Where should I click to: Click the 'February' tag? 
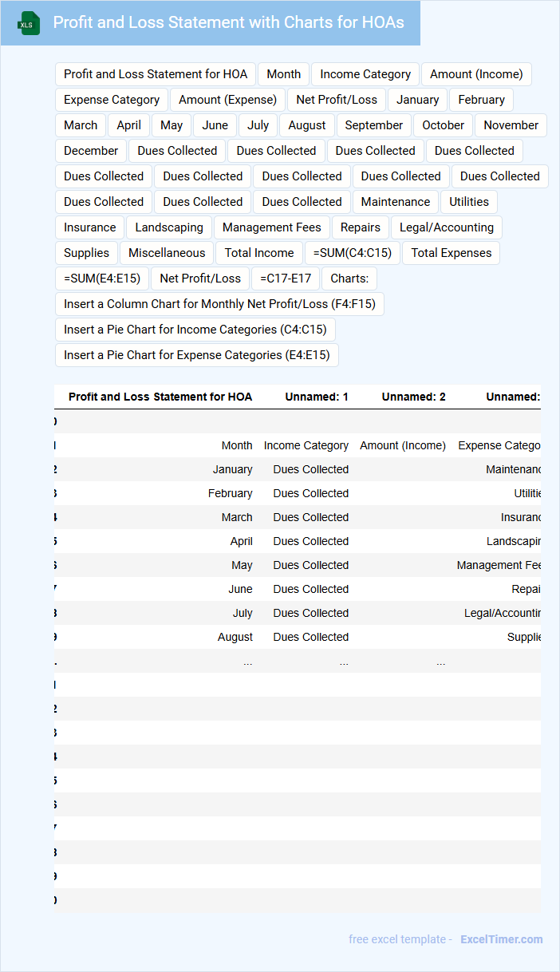pos(481,100)
